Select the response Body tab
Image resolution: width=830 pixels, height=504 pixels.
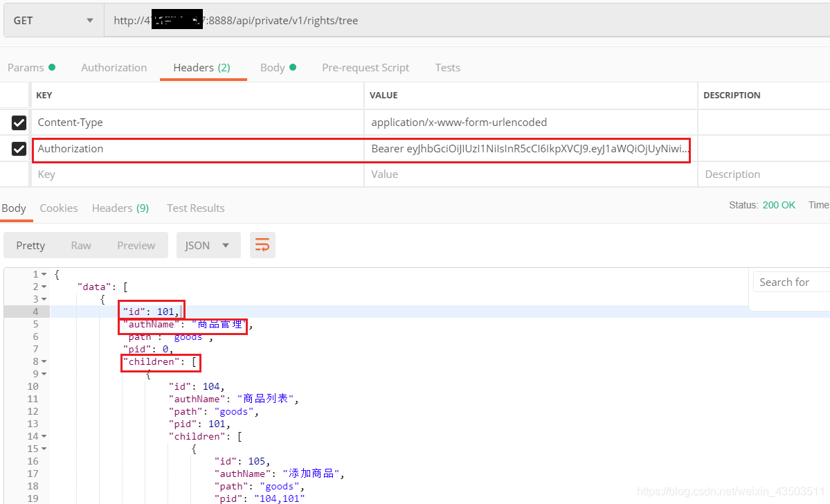(x=14, y=208)
